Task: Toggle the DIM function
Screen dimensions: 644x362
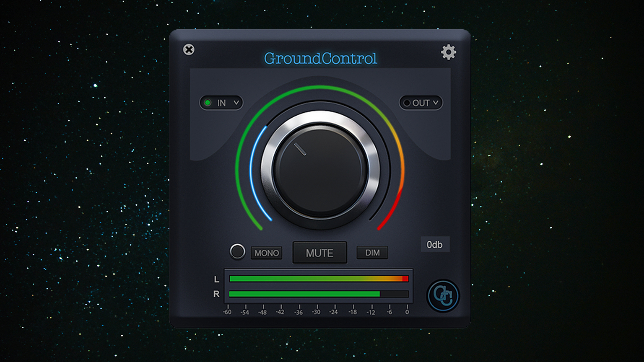Action: point(372,252)
